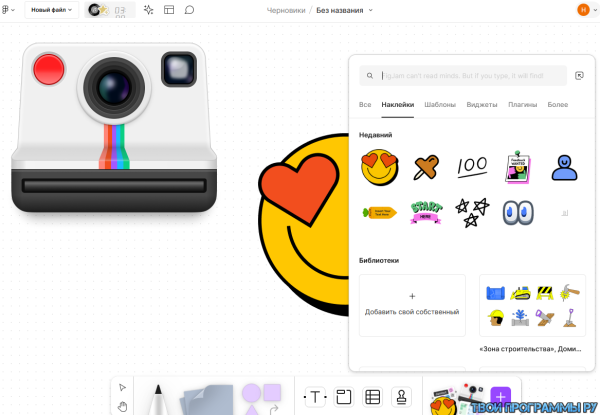The height and width of the screenshot is (415, 600).
Task: Select the arrow Move tool
Action: (122, 387)
